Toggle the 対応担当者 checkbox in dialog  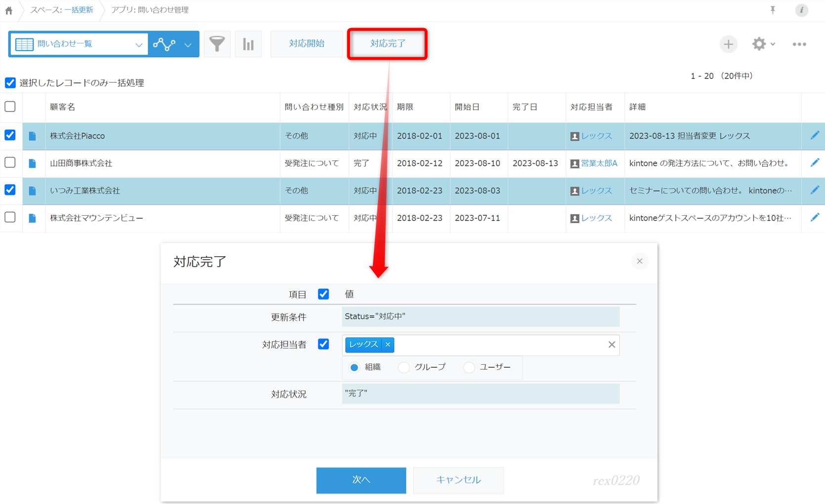(x=323, y=344)
